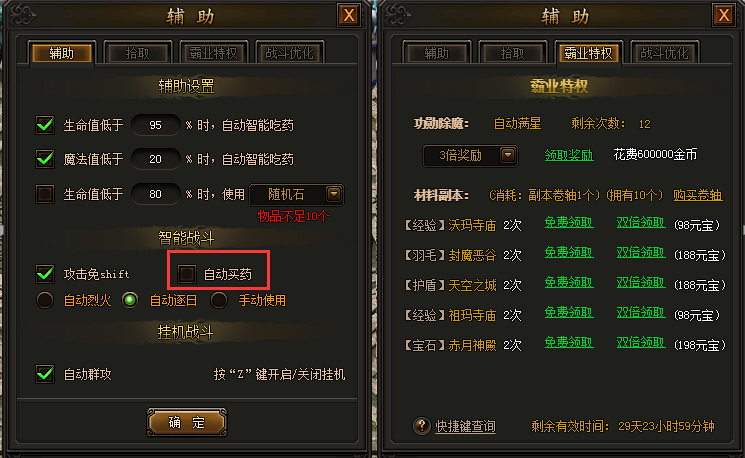The width and height of the screenshot is (745, 458).
Task: Open 随机石 item dropdown arrow
Action: pyautogui.click(x=334, y=194)
